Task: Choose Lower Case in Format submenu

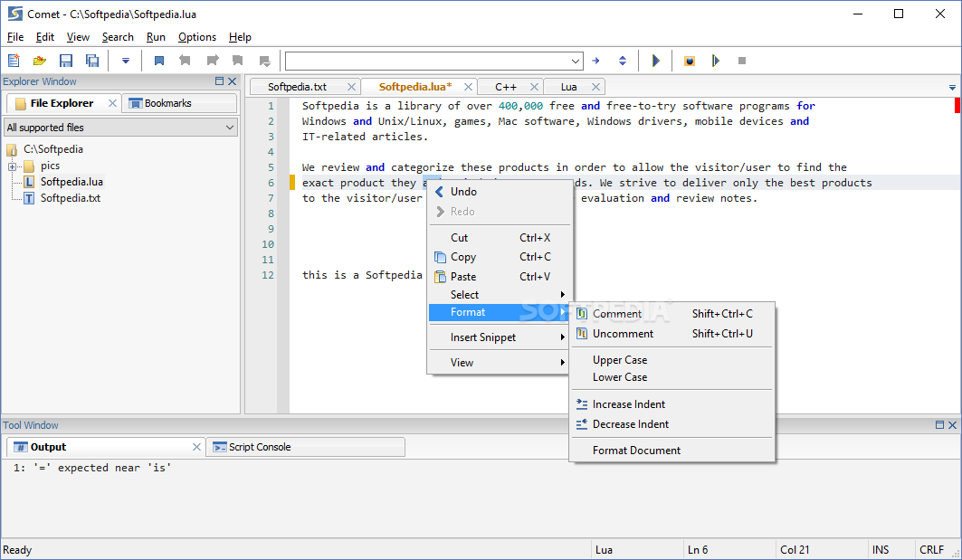Action: [671, 377]
